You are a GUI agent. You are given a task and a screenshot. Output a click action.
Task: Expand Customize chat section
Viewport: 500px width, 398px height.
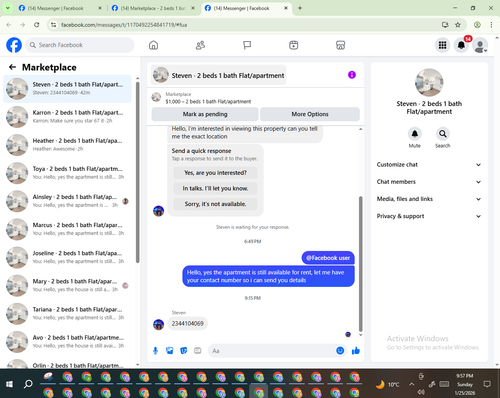(x=429, y=165)
